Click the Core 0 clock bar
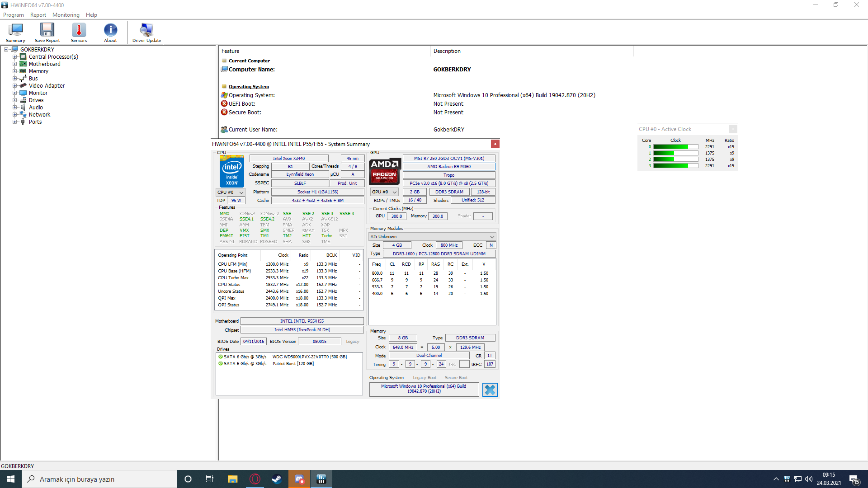 [x=675, y=147]
